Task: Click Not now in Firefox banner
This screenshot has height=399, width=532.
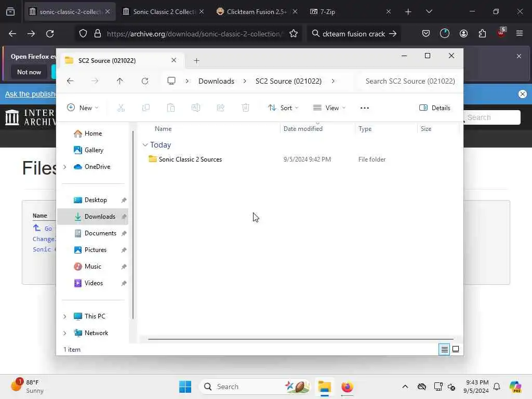Action: pyautogui.click(x=29, y=72)
